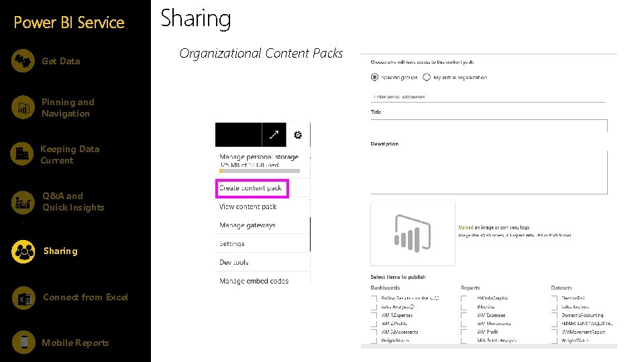Click the Description text area

click(x=489, y=172)
